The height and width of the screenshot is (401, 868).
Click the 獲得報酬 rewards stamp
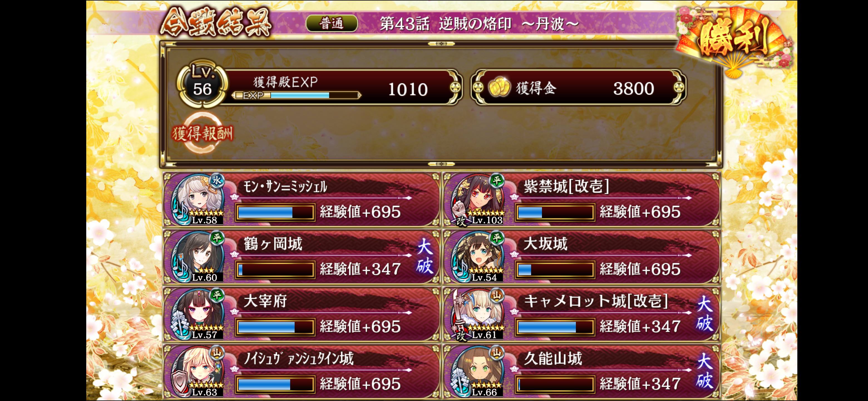(202, 133)
